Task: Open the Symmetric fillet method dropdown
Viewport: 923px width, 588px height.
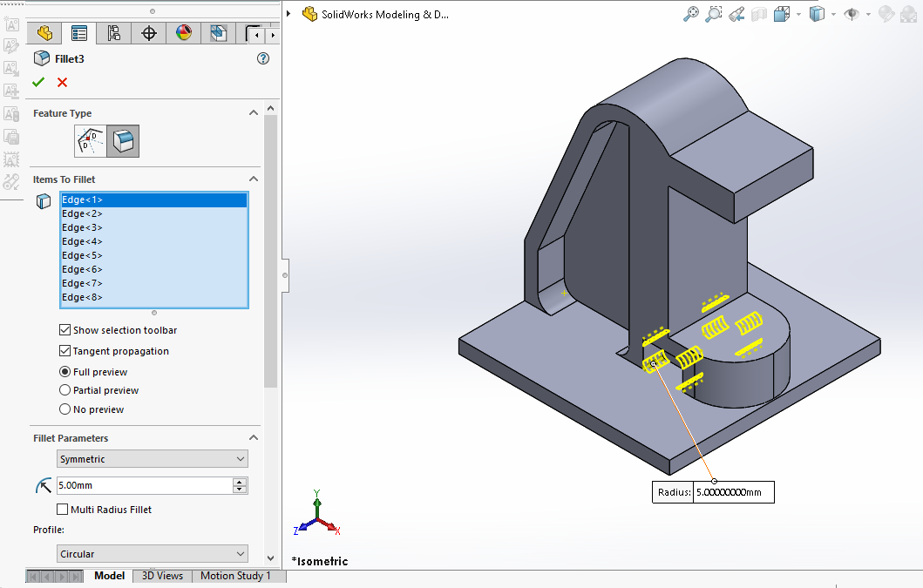Action: [153, 459]
